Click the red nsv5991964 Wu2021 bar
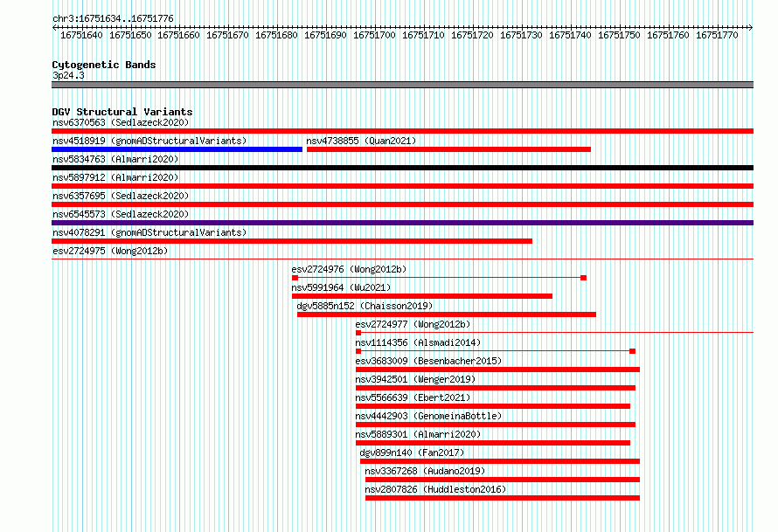 pos(421,296)
